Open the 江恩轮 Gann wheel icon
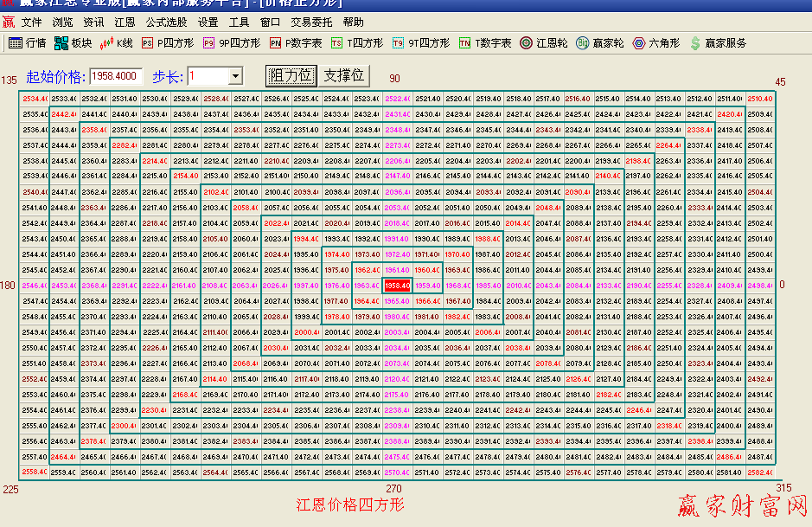The height and width of the screenshot is (527, 812). pyautogui.click(x=526, y=42)
